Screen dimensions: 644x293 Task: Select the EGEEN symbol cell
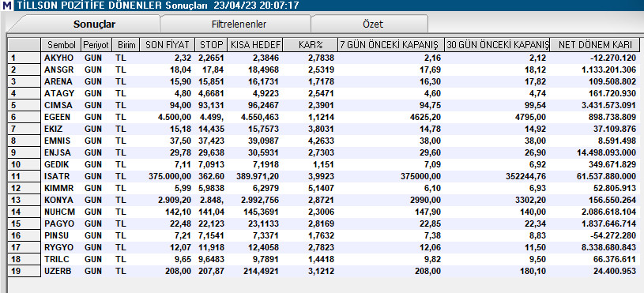[x=57, y=118]
